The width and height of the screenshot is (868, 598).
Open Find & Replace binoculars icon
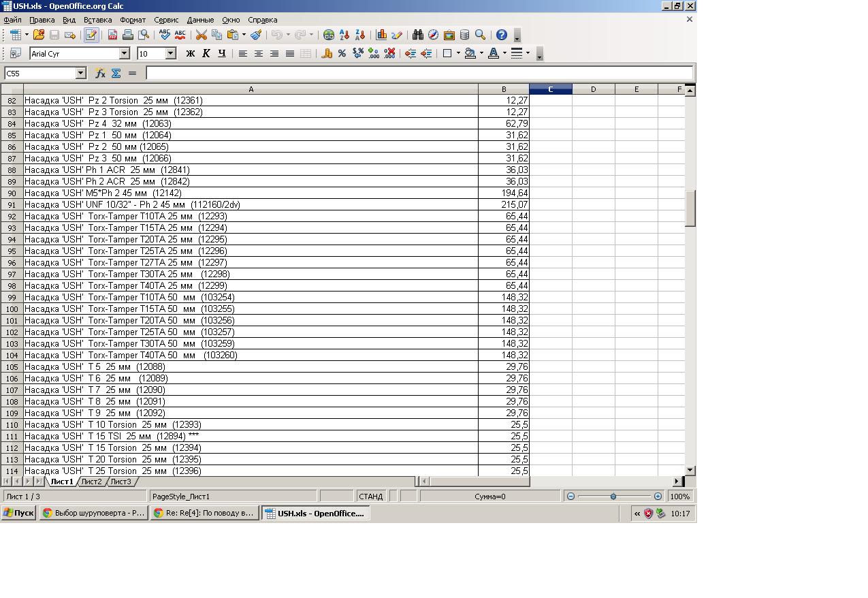(417, 35)
